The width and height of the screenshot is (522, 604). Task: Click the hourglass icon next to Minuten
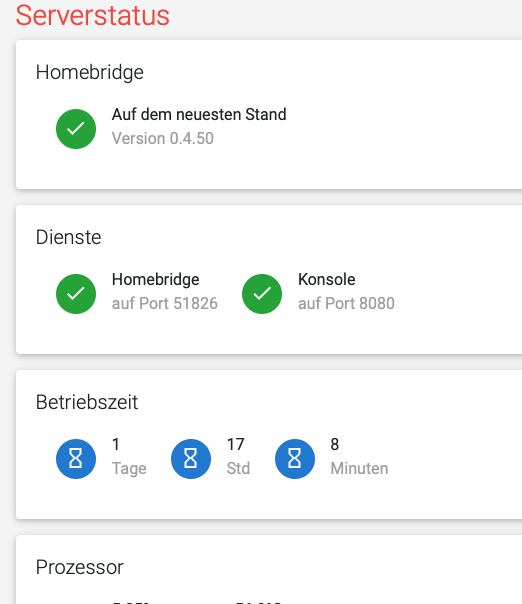(x=295, y=458)
